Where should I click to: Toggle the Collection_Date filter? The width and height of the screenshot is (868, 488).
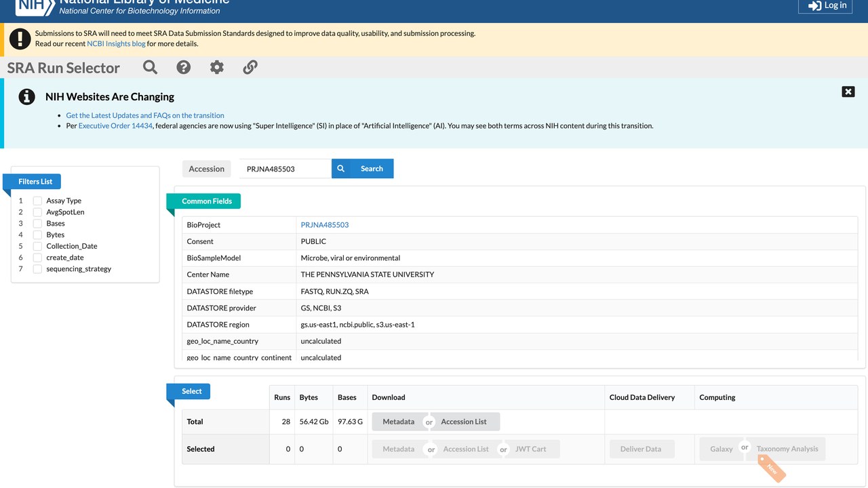(37, 246)
